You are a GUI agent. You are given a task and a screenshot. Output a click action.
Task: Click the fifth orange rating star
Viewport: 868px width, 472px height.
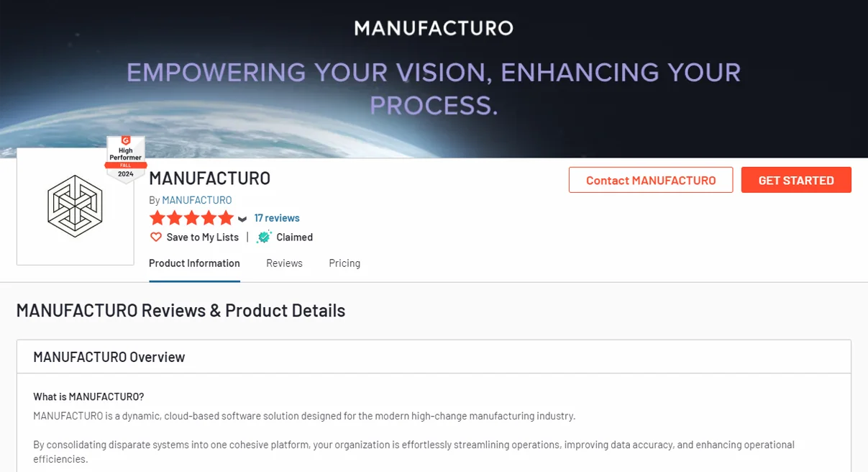226,218
